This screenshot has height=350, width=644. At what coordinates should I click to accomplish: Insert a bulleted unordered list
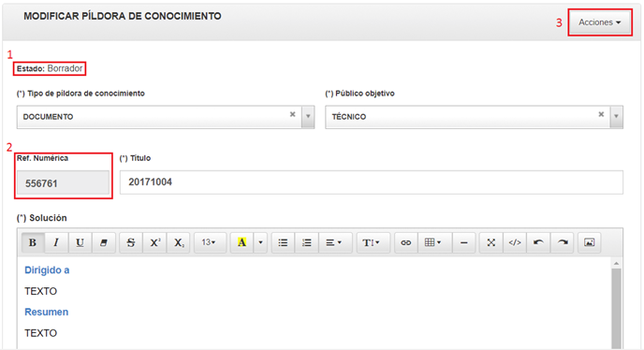283,242
